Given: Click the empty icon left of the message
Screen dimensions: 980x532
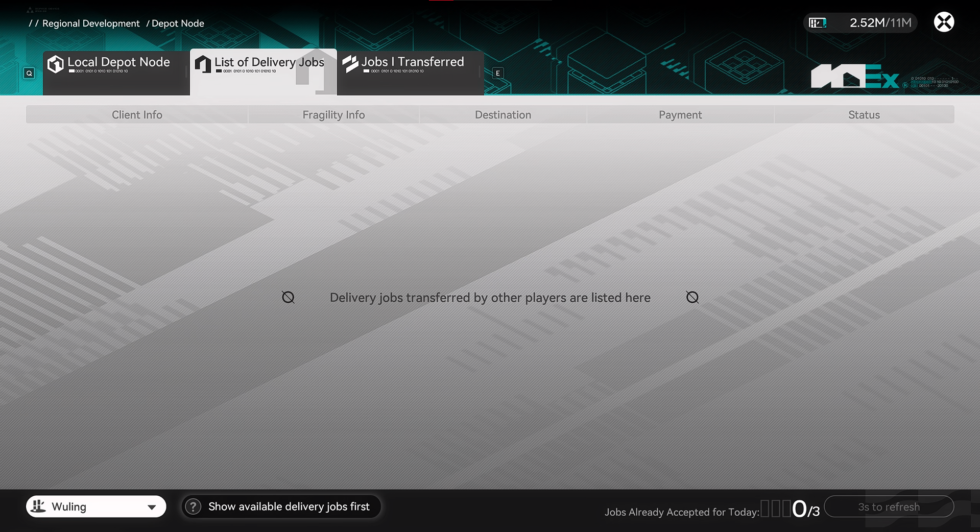Looking at the screenshot, I should [x=288, y=297].
